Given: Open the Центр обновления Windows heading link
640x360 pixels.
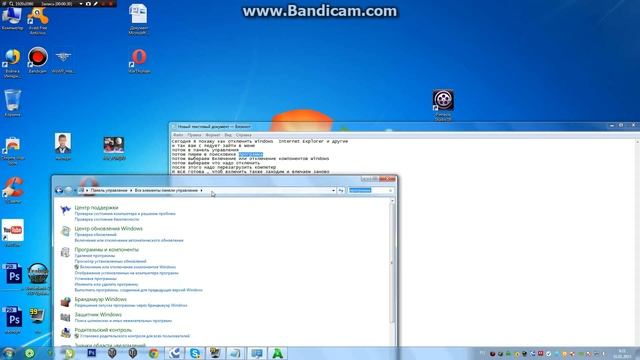Looking at the screenshot, I should click(109, 229).
